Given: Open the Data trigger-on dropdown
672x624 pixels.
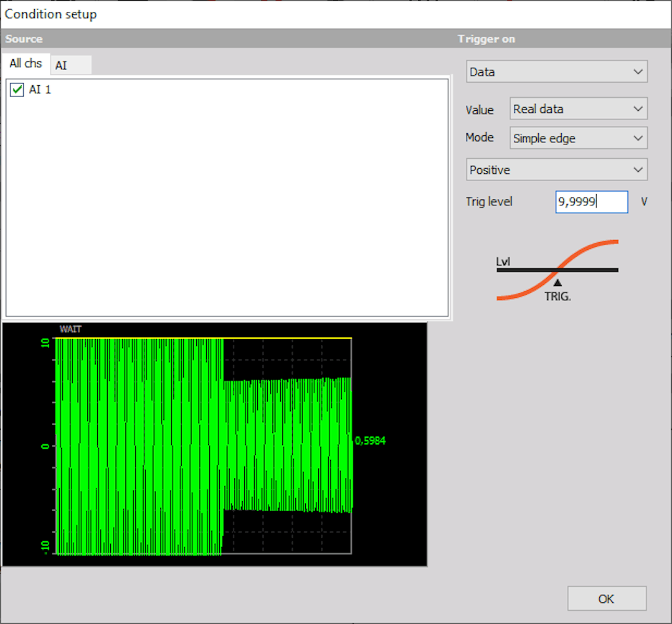Looking at the screenshot, I should click(556, 72).
